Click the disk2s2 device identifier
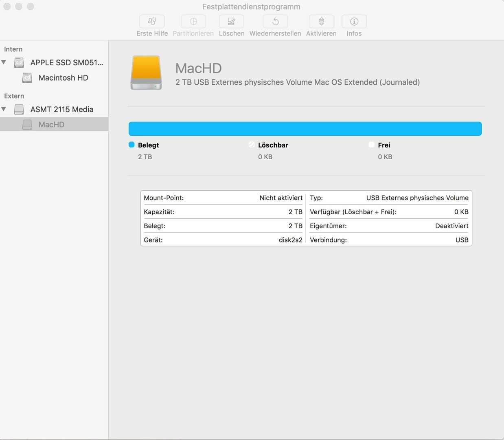The height and width of the screenshot is (440, 504). 290,240
